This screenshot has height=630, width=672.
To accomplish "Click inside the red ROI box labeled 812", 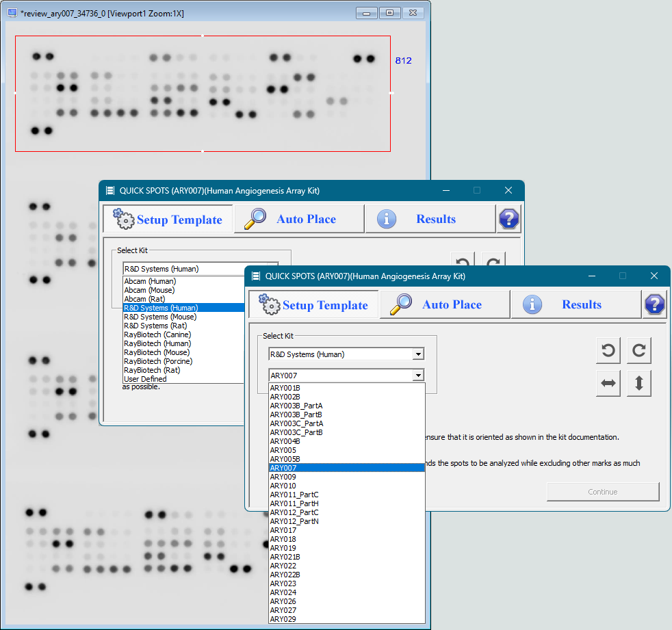I will pos(203,93).
